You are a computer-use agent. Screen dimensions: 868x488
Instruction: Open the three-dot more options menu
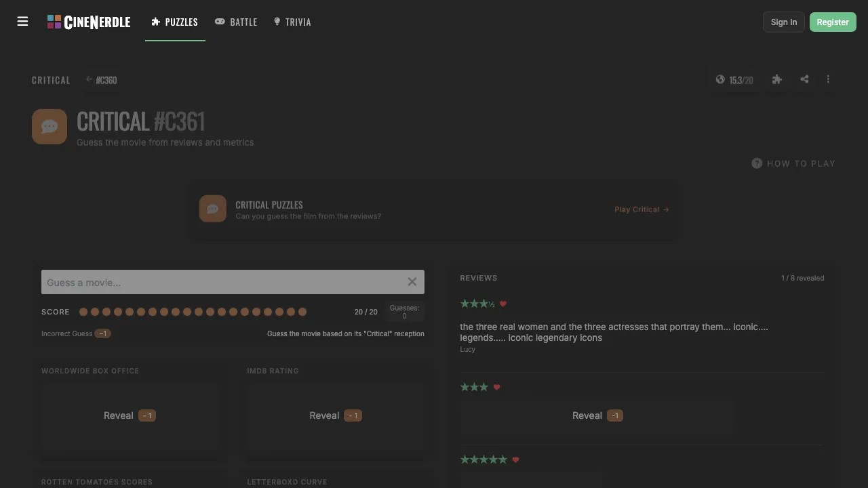[828, 79]
